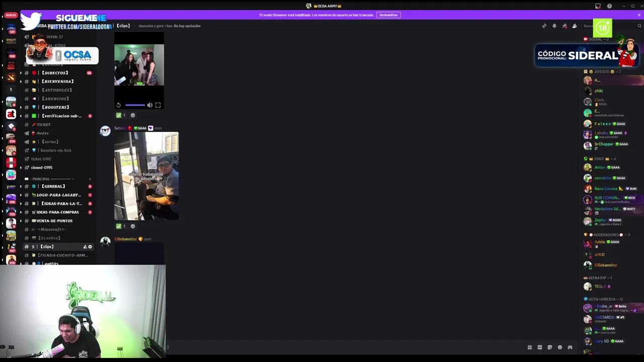This screenshot has height=362, width=644.
Task: Open settings gear on clips channel
Action: click(90, 247)
